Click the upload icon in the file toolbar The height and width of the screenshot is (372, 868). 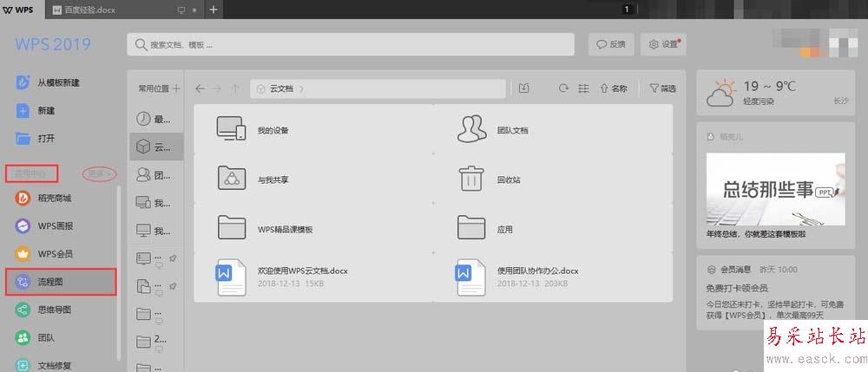523,88
